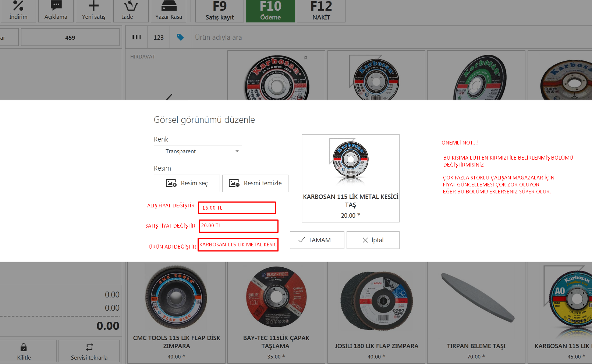Confirm with the TAMAM button

[317, 240]
